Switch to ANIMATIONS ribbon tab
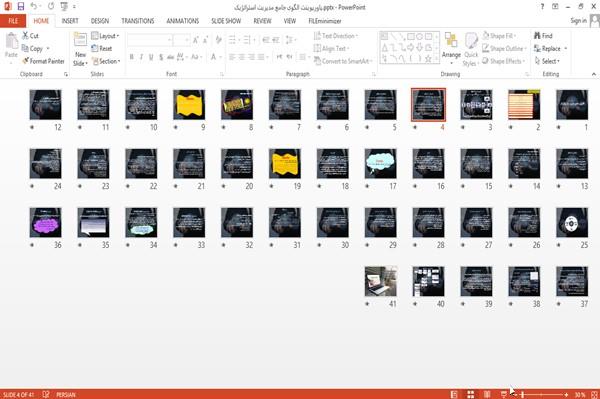This screenshot has height=399, width=600. [x=183, y=21]
